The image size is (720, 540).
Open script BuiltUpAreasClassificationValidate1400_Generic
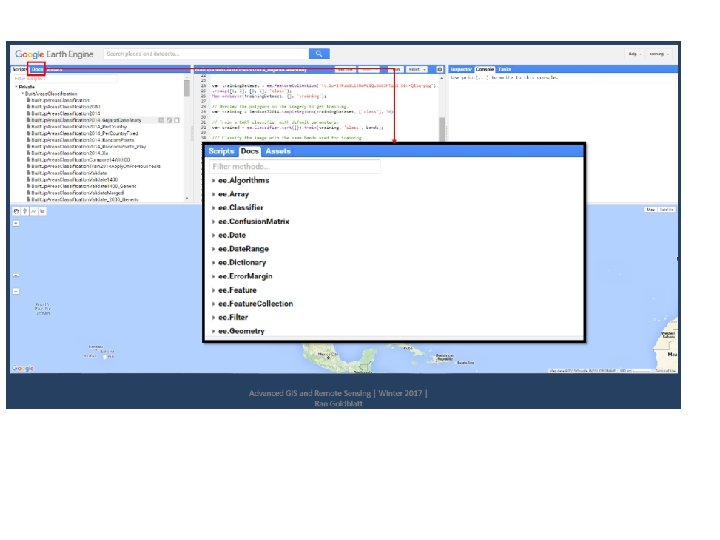(84, 186)
